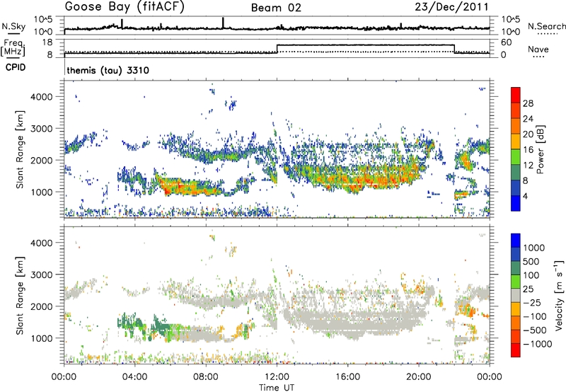Click the '12:00' time tick label
This screenshot has width=566, height=392.
click(277, 377)
